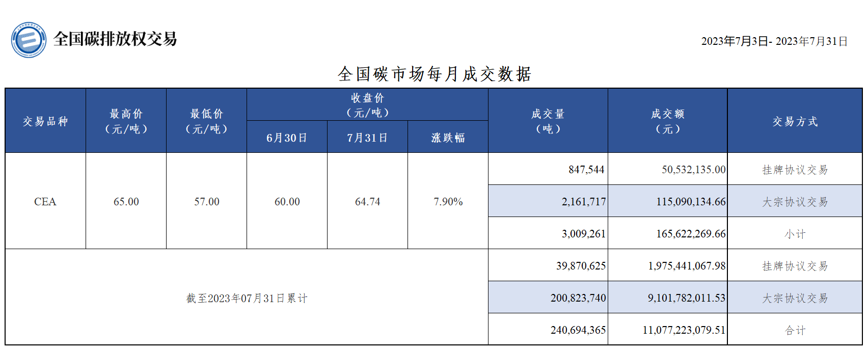Select the lowest price value 57.00
This screenshot has width=868, height=350.
pos(207,202)
